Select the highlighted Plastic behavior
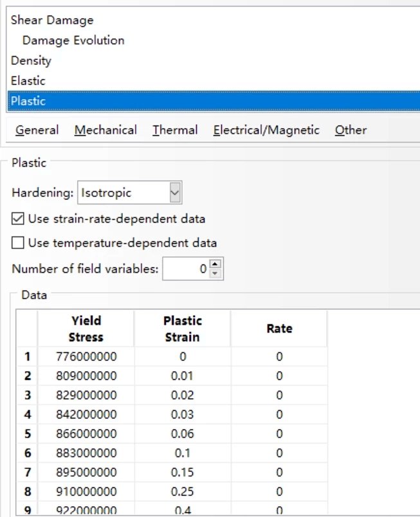Image resolution: width=420 pixels, height=517 pixels. (x=214, y=101)
